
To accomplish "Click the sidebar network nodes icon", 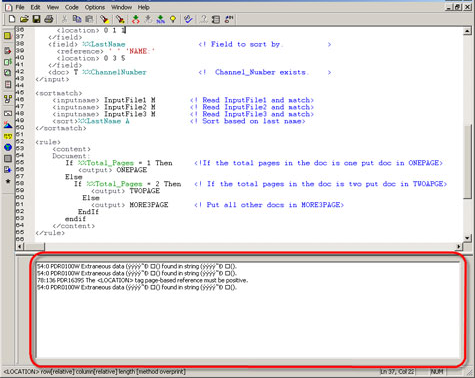I will coord(8,99).
